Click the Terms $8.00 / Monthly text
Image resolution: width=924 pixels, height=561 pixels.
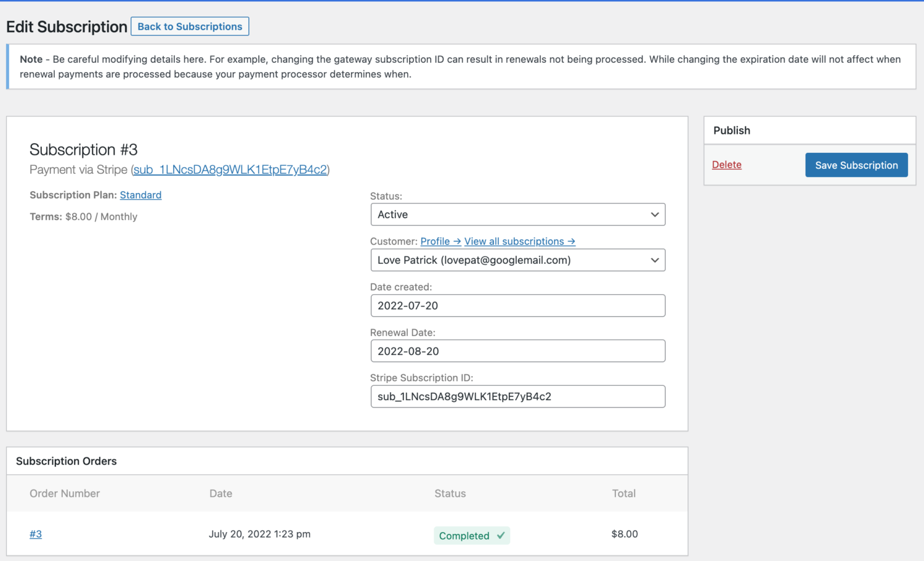[x=83, y=216]
